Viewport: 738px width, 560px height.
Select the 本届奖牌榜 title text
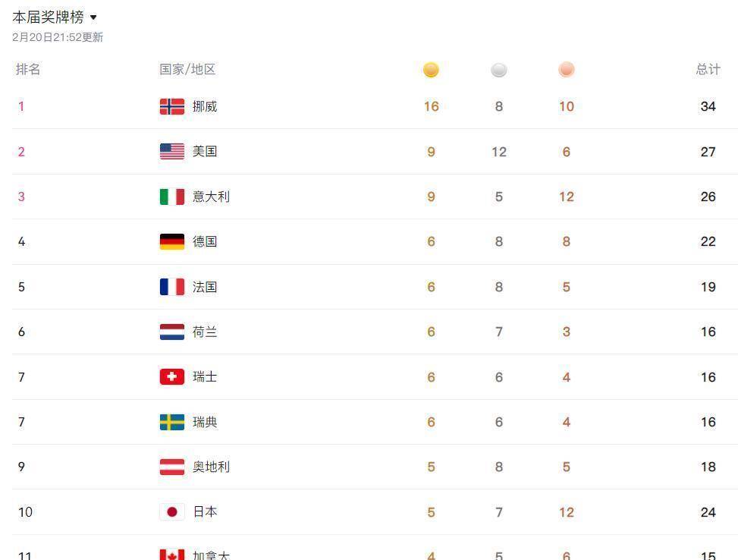[x=48, y=17]
